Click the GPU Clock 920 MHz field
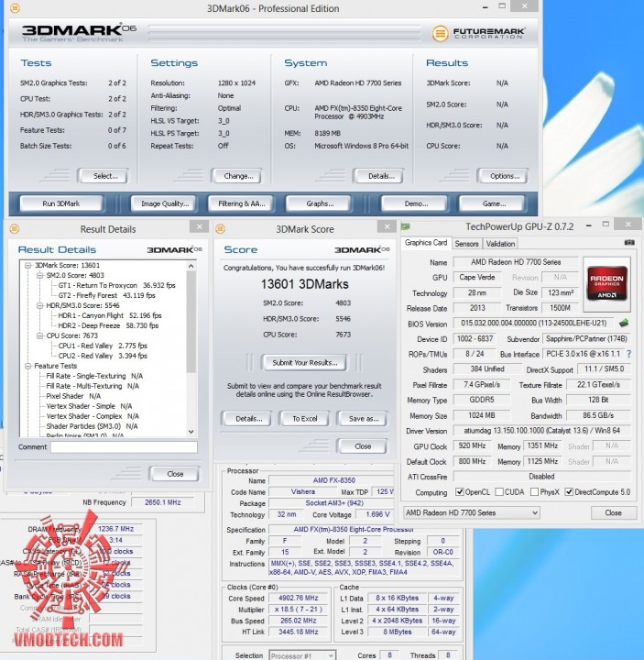 pos(472,445)
